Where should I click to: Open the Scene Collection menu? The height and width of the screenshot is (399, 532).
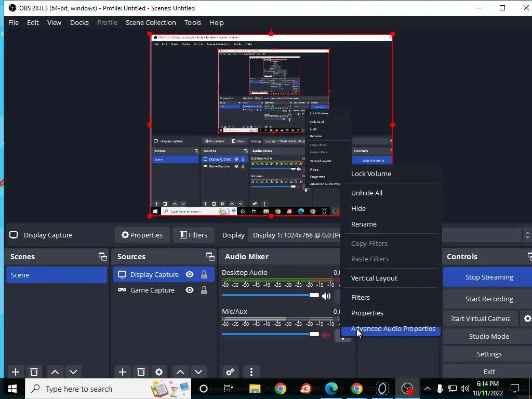[151, 22]
